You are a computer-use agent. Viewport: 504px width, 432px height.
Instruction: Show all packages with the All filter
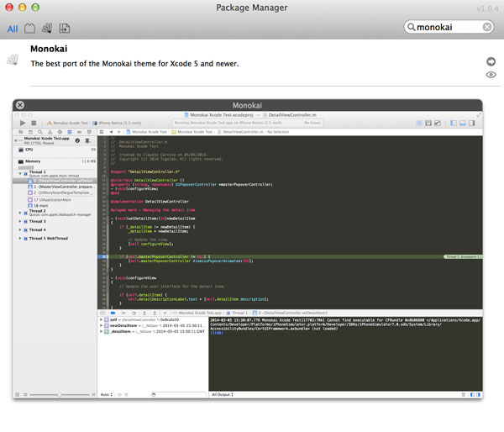[x=13, y=29]
